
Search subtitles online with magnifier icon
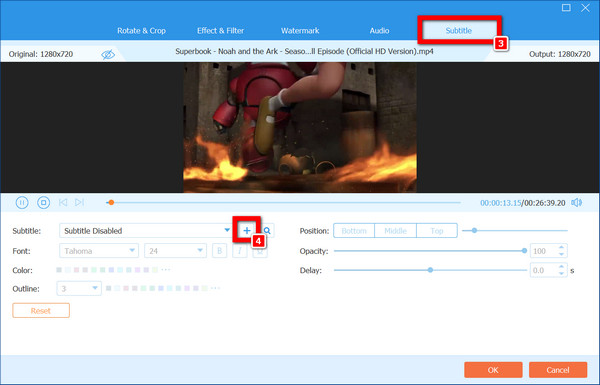pos(267,231)
